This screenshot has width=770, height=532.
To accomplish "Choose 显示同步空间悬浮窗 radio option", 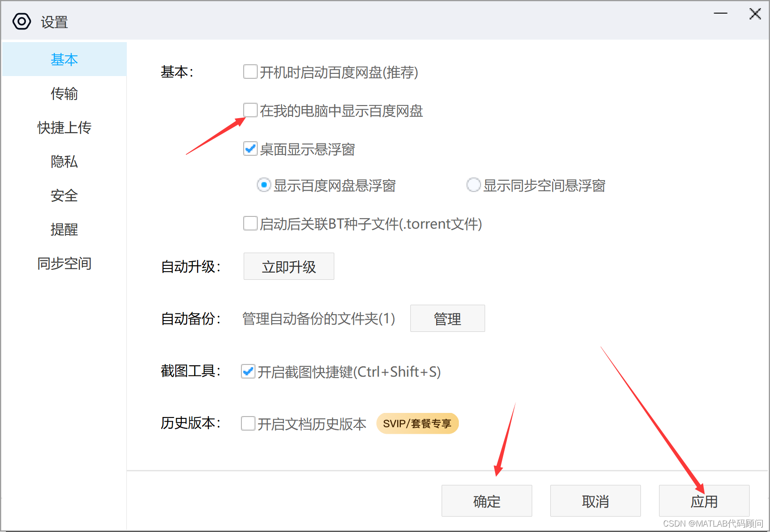I will coord(473,185).
